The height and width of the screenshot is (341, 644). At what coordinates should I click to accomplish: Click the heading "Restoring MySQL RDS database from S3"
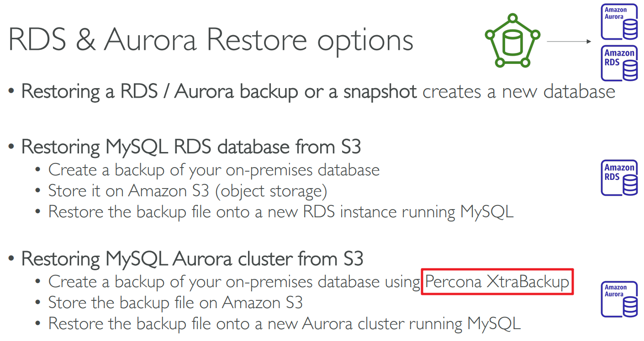coord(191,147)
